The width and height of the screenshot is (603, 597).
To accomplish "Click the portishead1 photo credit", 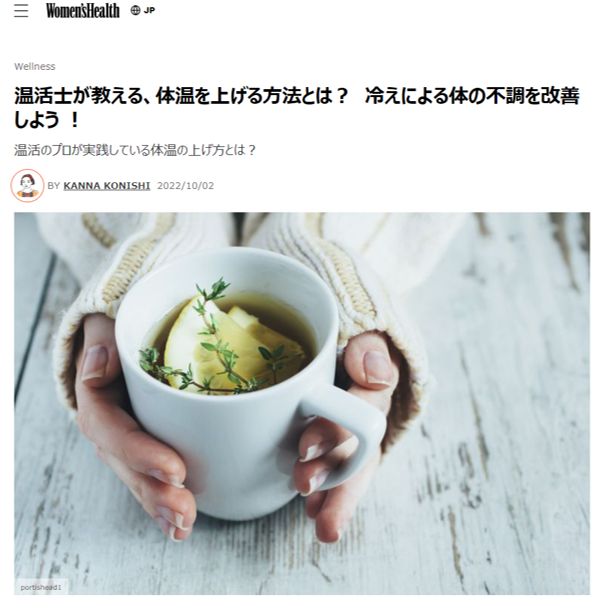I will [41, 587].
